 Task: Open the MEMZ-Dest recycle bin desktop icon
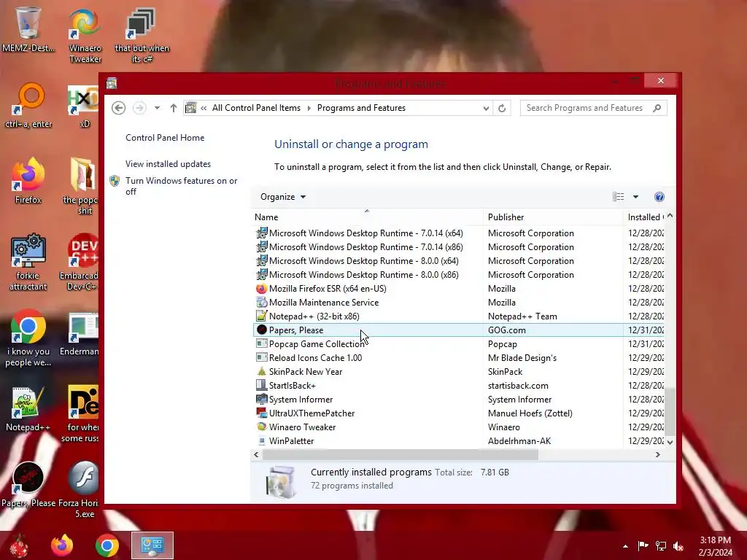[28, 28]
